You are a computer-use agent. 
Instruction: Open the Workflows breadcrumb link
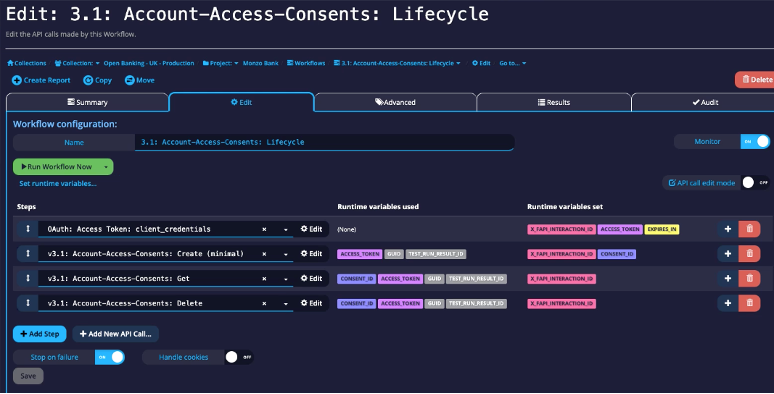click(x=306, y=63)
